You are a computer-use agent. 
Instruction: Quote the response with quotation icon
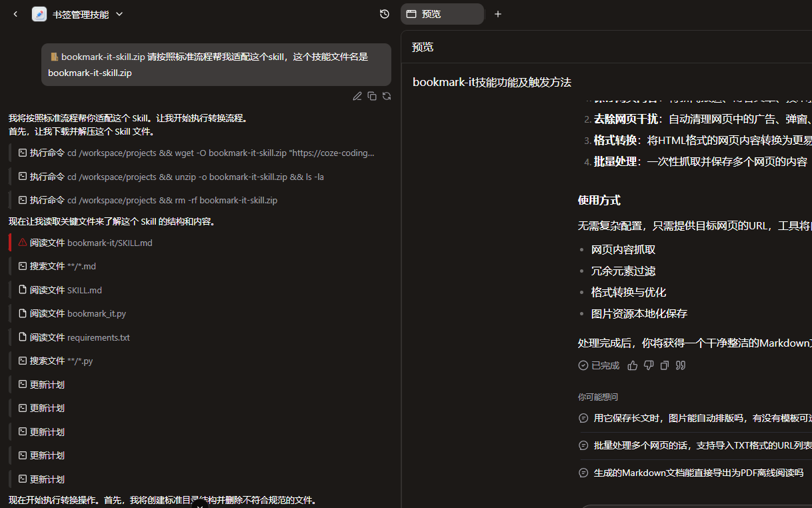tap(681, 365)
